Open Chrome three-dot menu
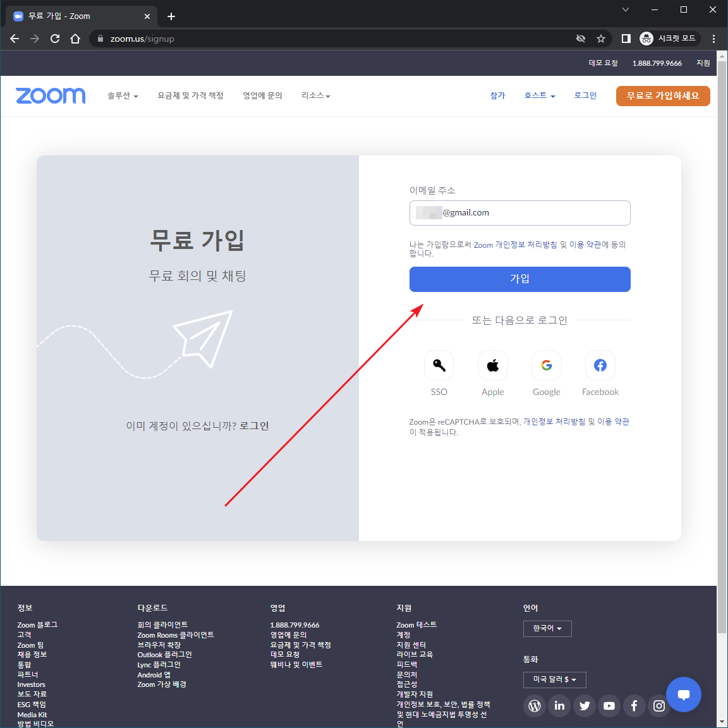The image size is (728, 728). [713, 39]
